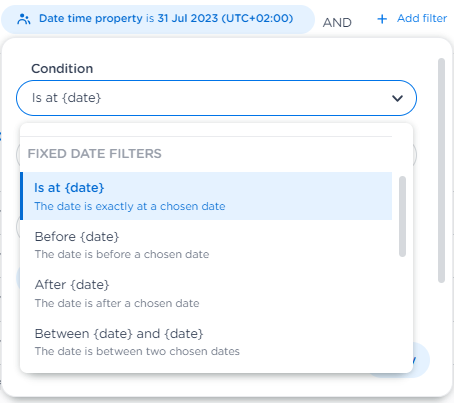Click the Add filter link
The height and width of the screenshot is (403, 454).
(x=422, y=18)
